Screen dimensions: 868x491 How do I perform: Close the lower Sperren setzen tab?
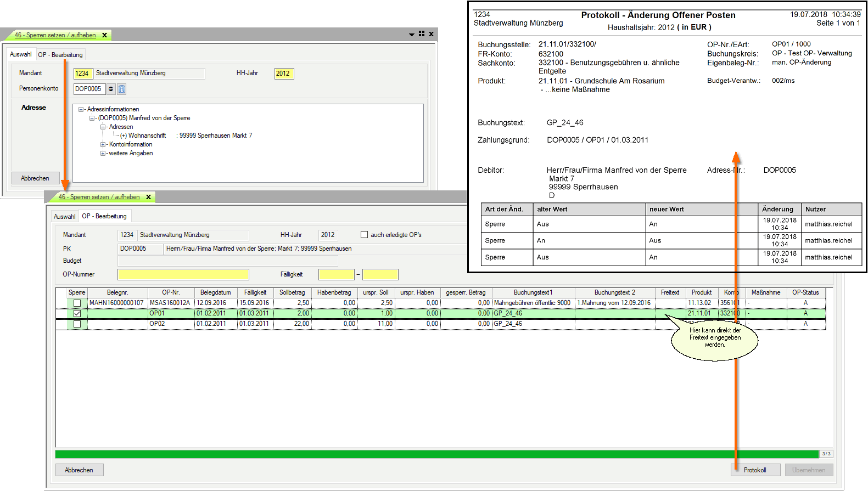tap(148, 197)
